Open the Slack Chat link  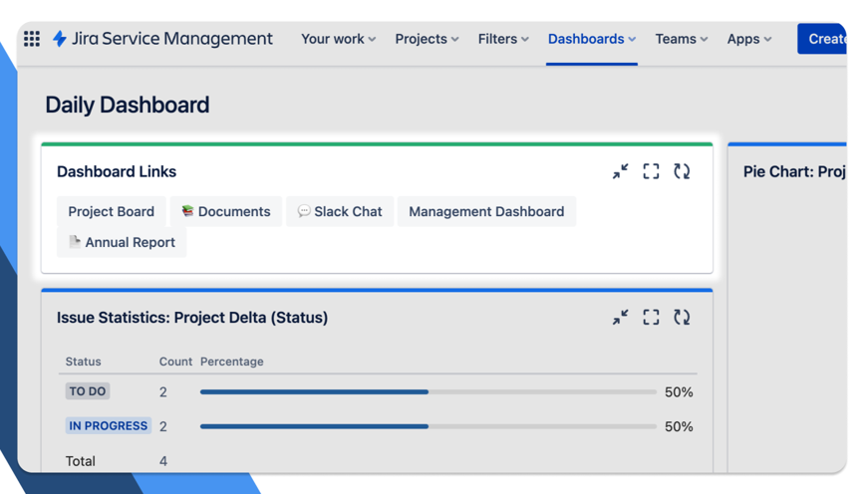tap(340, 211)
